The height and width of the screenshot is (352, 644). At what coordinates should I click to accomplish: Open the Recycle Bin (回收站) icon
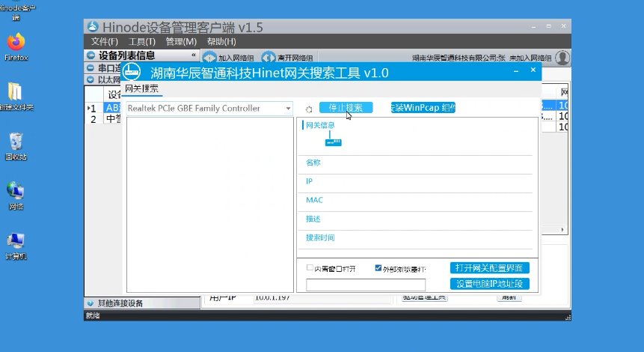[x=16, y=142]
